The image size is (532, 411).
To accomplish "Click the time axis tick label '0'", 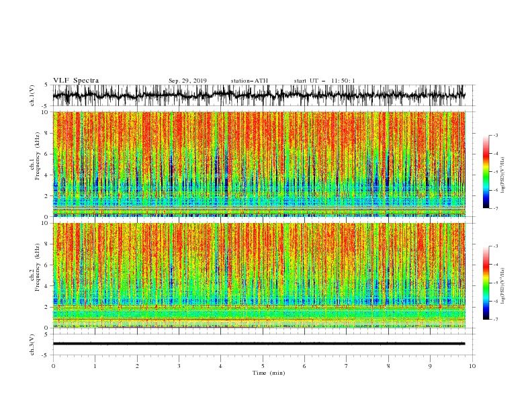I will click(x=53, y=366).
